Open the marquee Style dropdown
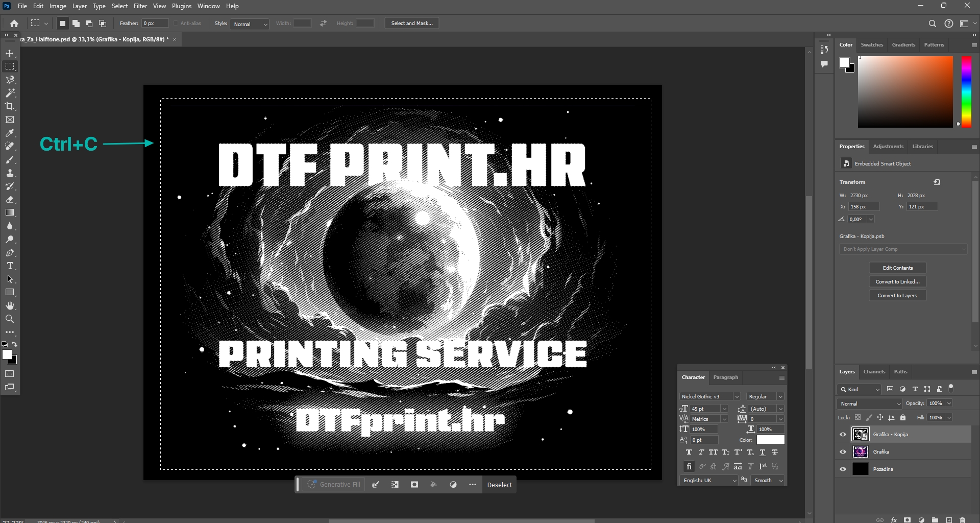Screen dimensions: 980x523 point(250,24)
